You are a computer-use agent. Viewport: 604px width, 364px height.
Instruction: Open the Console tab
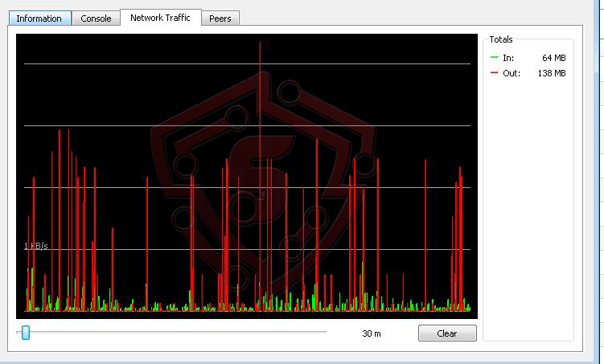pos(96,18)
